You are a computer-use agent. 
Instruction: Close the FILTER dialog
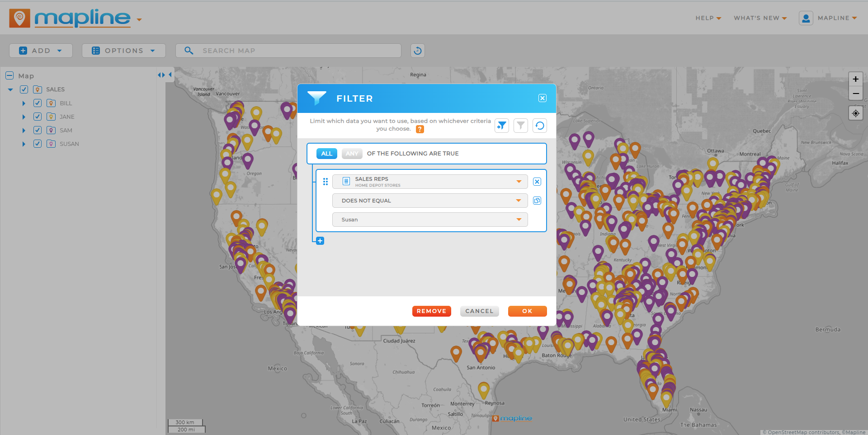pos(542,98)
